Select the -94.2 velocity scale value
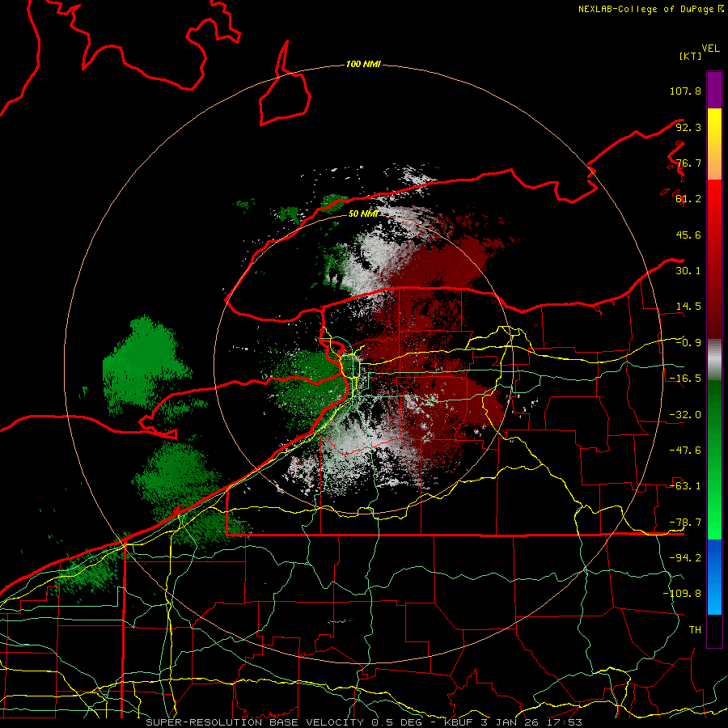Screen dimensions: 728x728 (x=685, y=558)
